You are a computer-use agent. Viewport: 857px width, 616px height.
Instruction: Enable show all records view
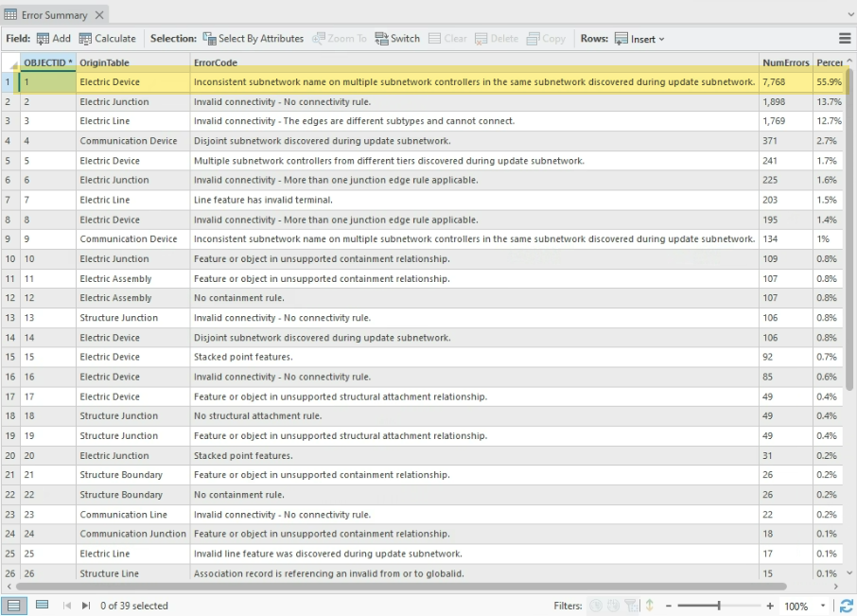pyautogui.click(x=14, y=607)
